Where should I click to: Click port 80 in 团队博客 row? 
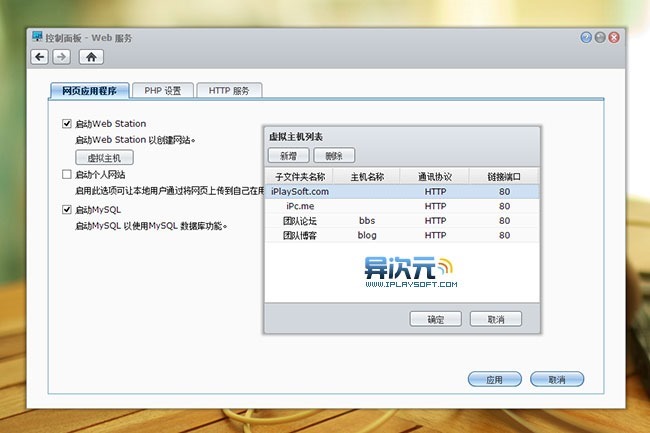tap(504, 235)
